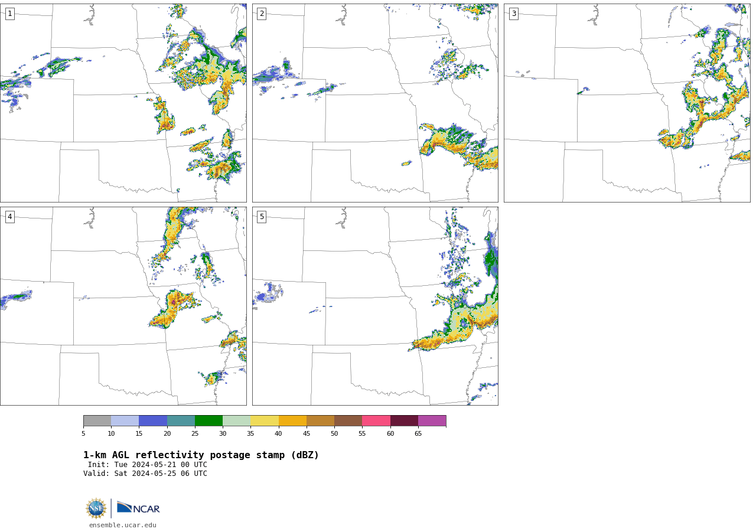756x532 pixels.
Task: Click the brown 50-55 dBZ swatch
Action: coord(348,421)
